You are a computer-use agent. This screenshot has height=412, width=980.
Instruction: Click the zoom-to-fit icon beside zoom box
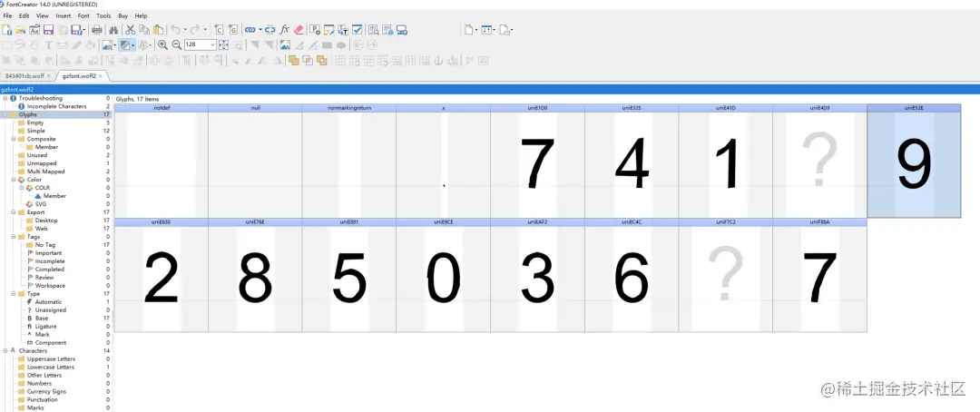click(223, 45)
